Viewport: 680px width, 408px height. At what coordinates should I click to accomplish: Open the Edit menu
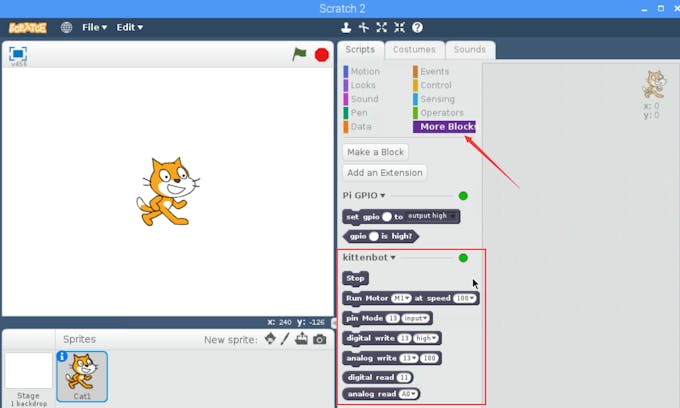click(x=129, y=27)
